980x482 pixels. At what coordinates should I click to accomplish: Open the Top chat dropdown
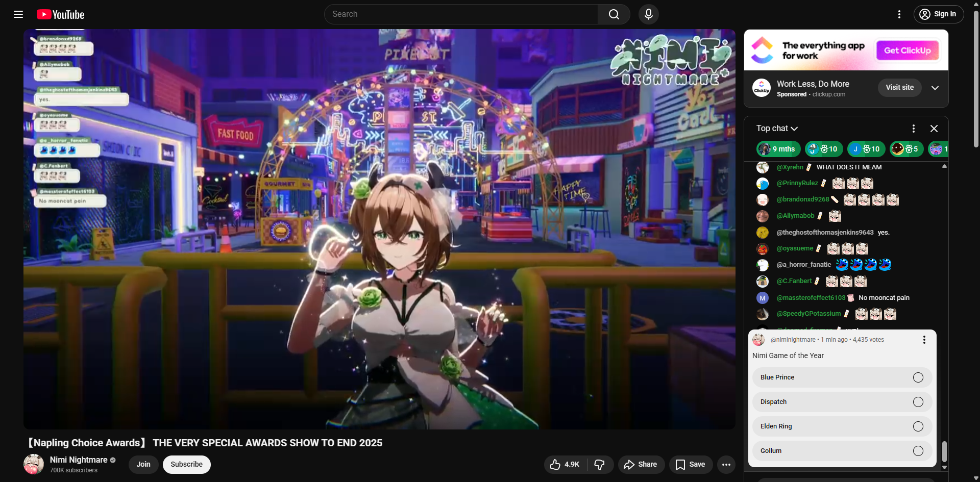[777, 129]
